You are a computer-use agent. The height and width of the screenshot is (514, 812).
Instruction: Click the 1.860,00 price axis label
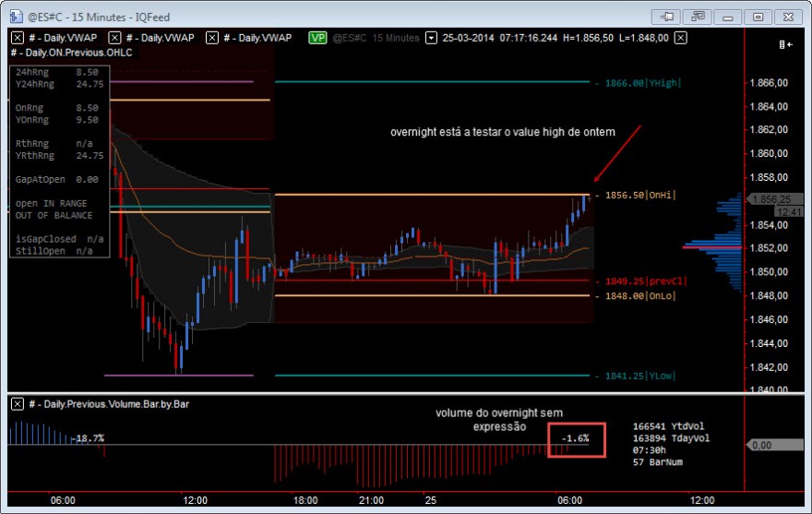(769, 153)
